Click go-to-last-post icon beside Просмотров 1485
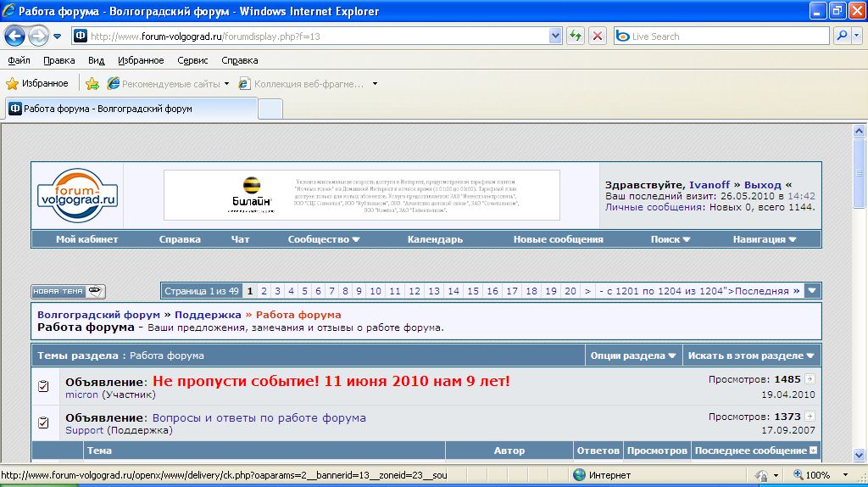 (809, 379)
